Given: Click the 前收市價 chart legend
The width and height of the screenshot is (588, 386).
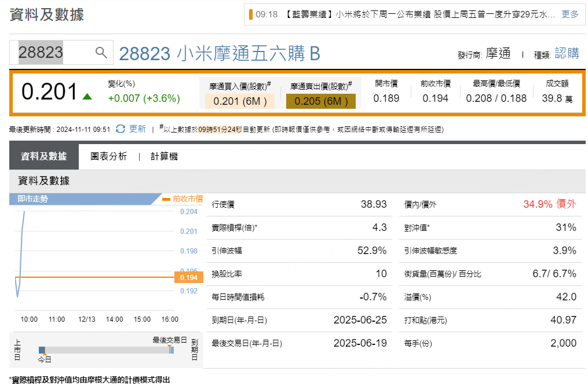Looking at the screenshot, I should [182, 198].
